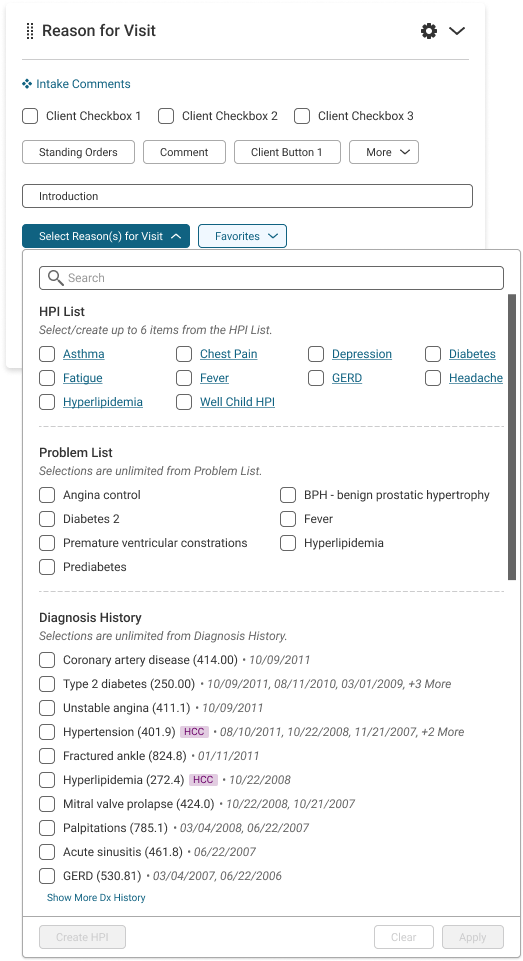Click into the Introduction text field
The width and height of the screenshot is (523, 961).
pyautogui.click(x=247, y=196)
